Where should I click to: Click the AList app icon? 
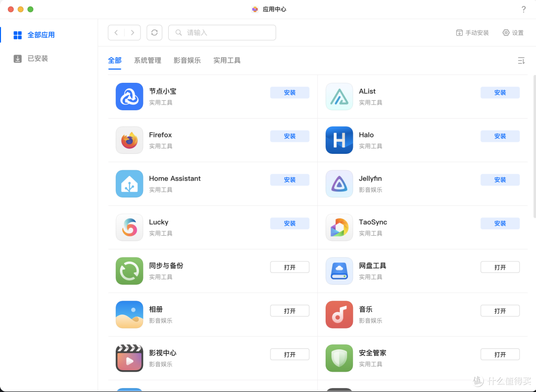click(x=339, y=96)
